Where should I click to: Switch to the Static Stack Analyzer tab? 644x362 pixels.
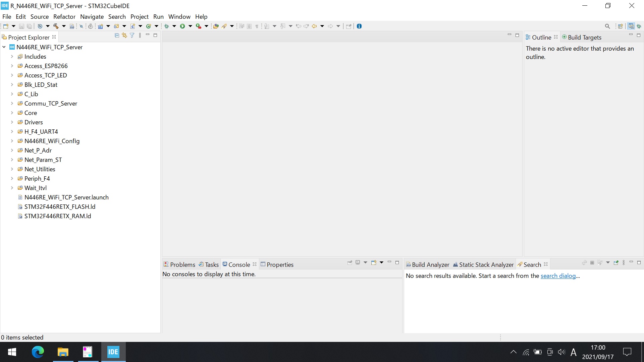pyautogui.click(x=483, y=264)
